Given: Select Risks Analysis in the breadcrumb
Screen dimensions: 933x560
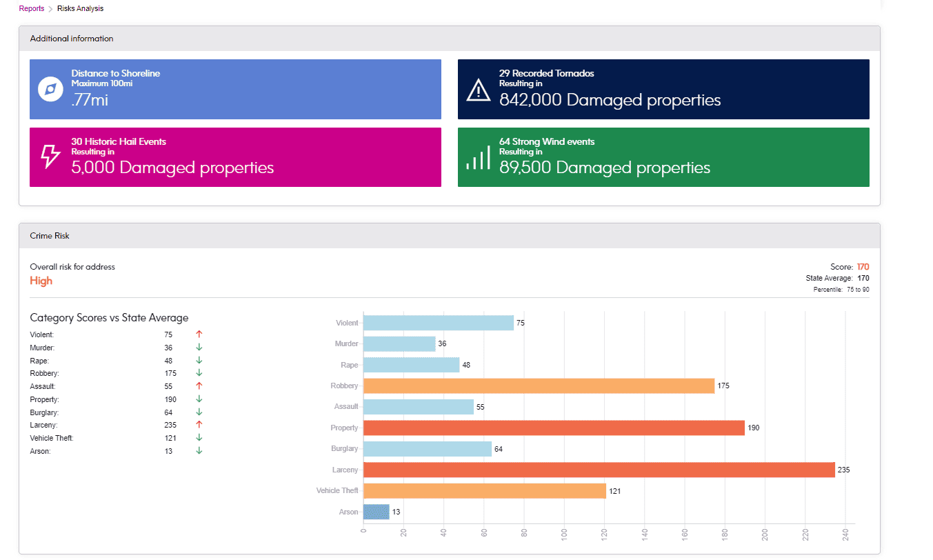Looking at the screenshot, I should 80,9.
